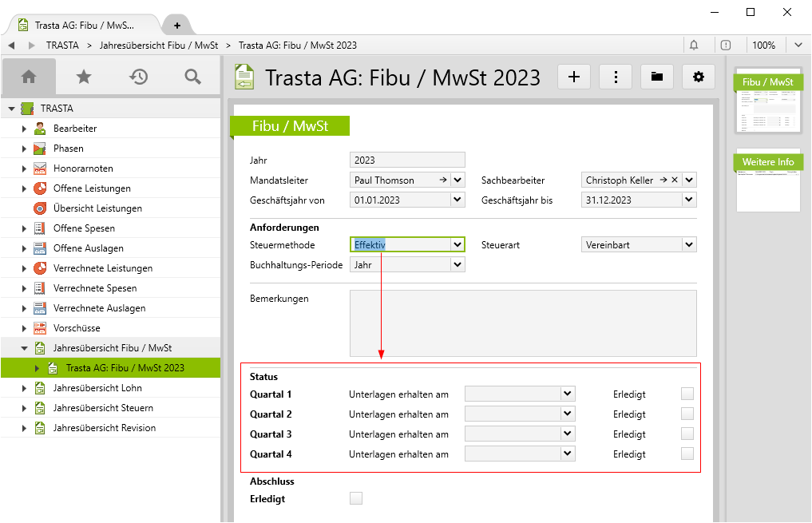
Task: Check Erledigt for Quartal 1
Action: (x=687, y=394)
